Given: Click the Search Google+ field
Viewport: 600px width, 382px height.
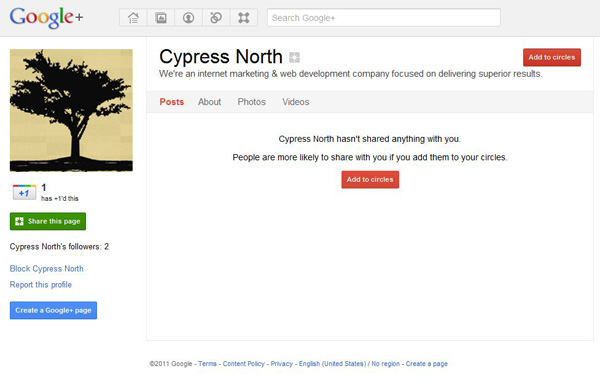Looking at the screenshot, I should click(384, 18).
